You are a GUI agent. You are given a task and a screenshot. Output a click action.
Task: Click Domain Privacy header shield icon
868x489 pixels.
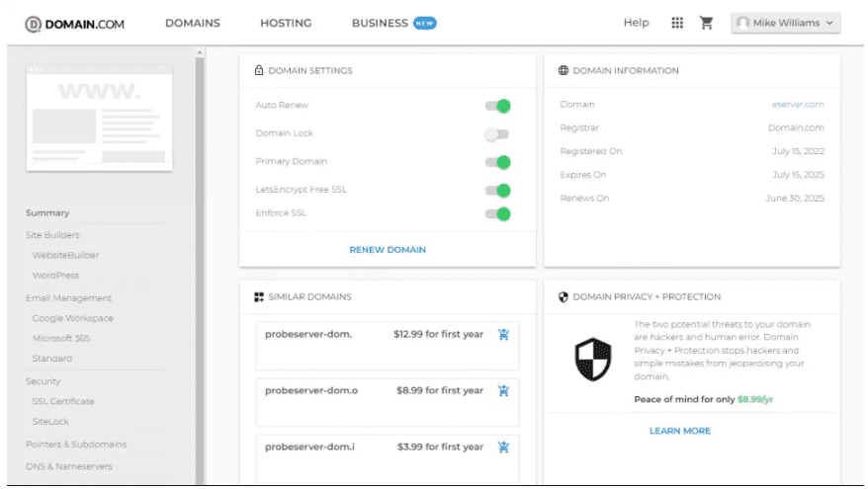[563, 297]
